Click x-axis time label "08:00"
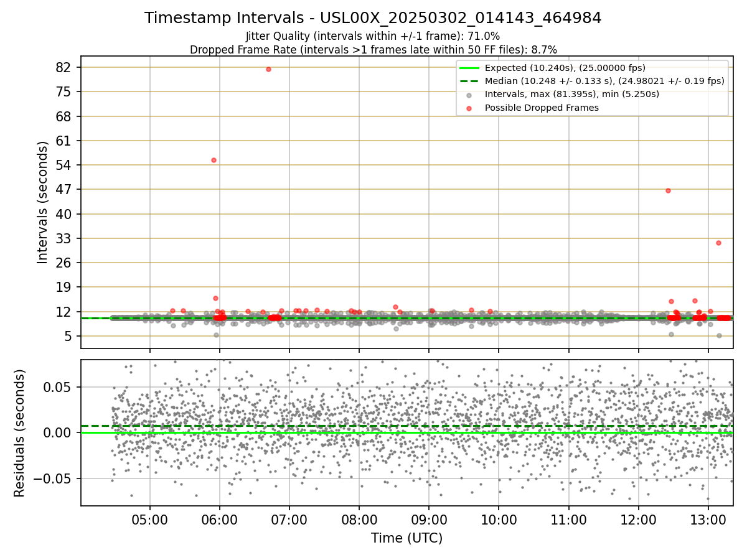747x560 pixels. [x=359, y=520]
